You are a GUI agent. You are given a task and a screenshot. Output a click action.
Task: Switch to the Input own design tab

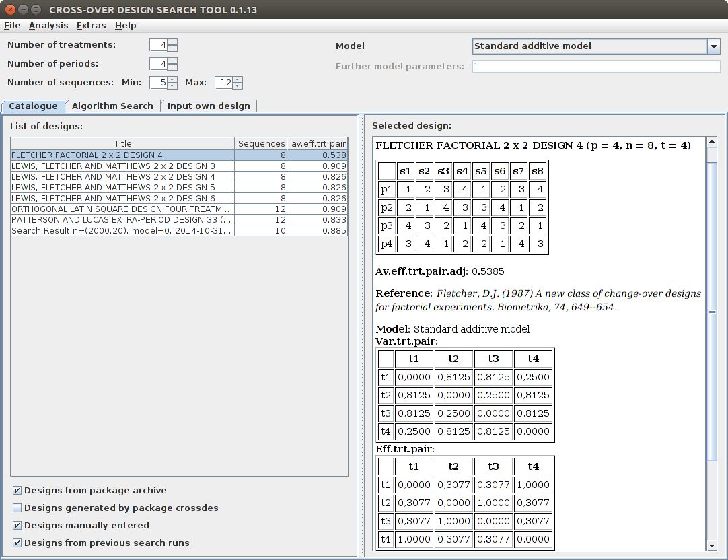click(x=209, y=106)
